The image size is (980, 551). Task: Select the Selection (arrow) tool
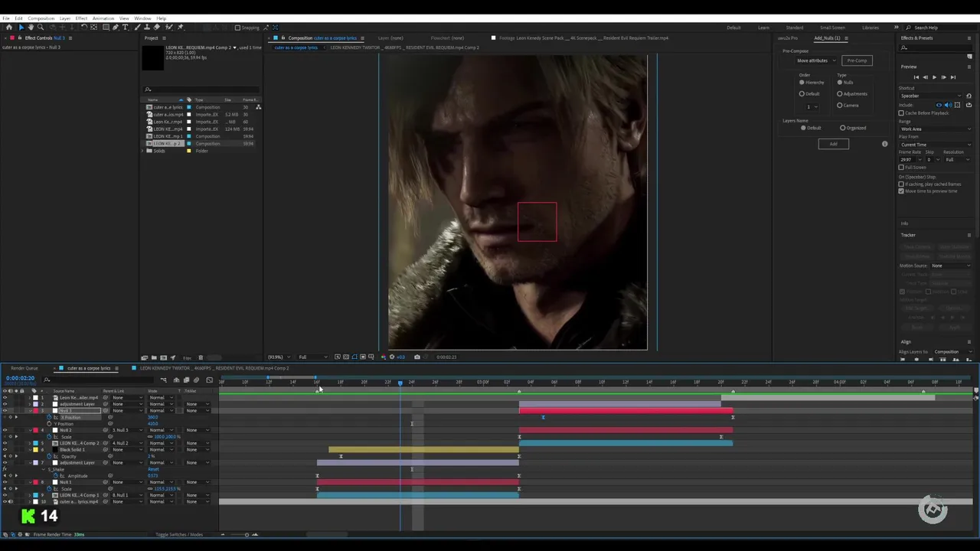(21, 28)
